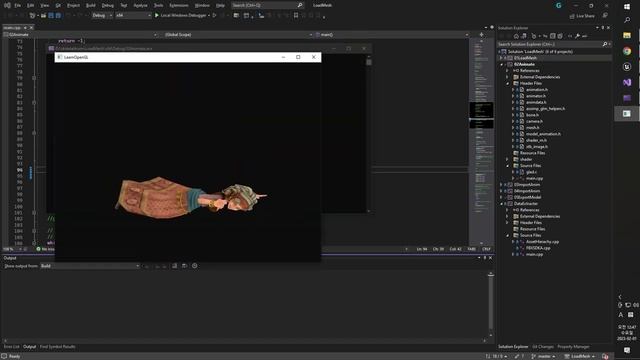Select bone.h in Solution Explorer
The height and width of the screenshot is (360, 640).
point(532,115)
